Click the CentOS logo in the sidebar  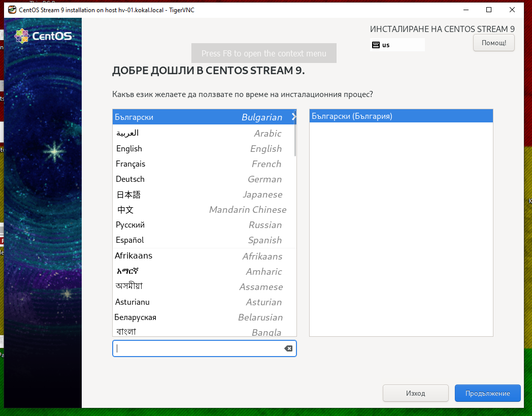pos(44,36)
